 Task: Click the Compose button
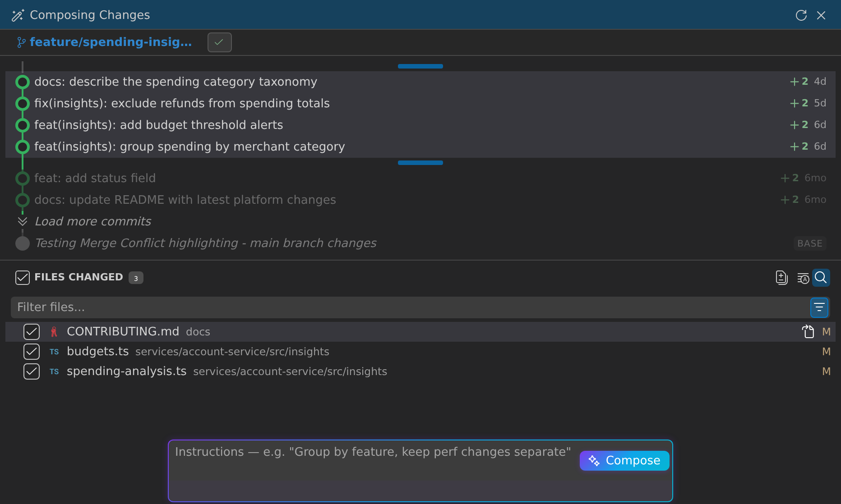click(624, 461)
